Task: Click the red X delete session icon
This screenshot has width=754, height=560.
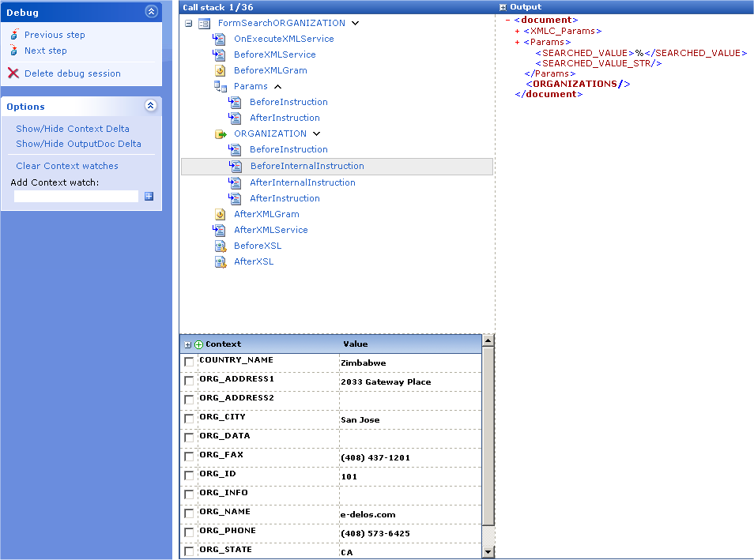Action: click(13, 73)
